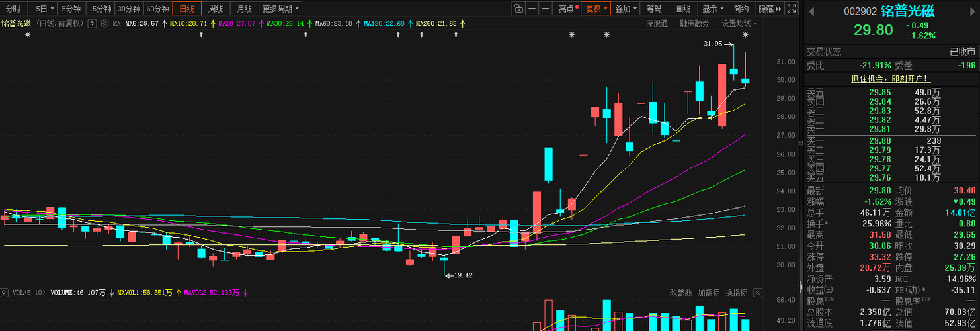Click 融资融券 link
The height and width of the screenshot is (331, 980).
coord(694,23)
